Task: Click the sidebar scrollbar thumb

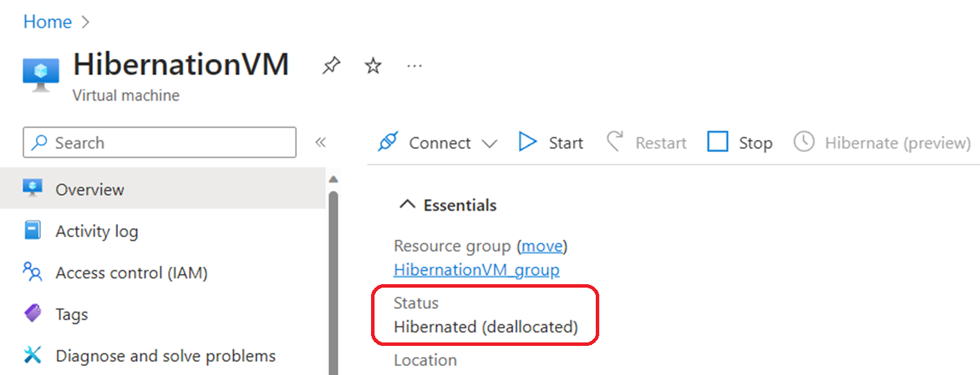Action: [333, 283]
